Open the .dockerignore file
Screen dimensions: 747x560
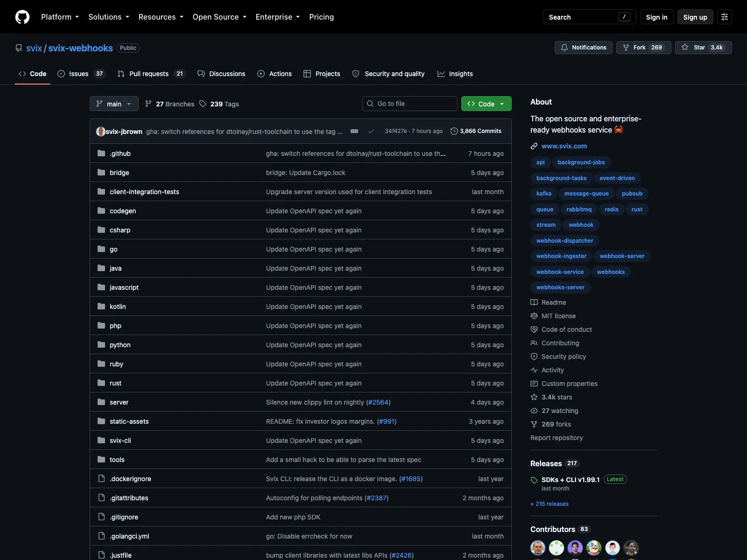(130, 479)
